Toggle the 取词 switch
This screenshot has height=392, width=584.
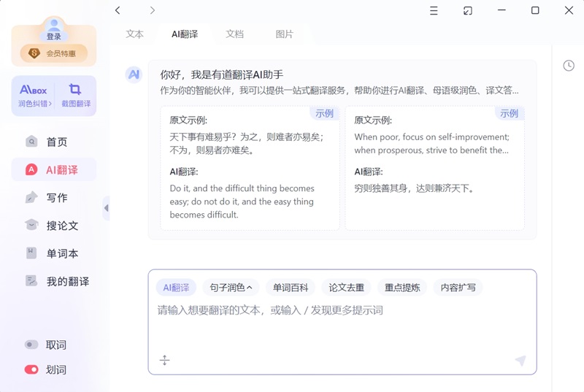[31, 345]
